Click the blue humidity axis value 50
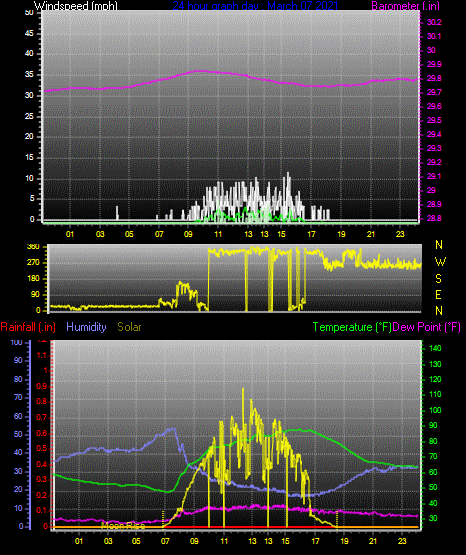Image resolution: width=466 pixels, height=555 pixels. 18,434
